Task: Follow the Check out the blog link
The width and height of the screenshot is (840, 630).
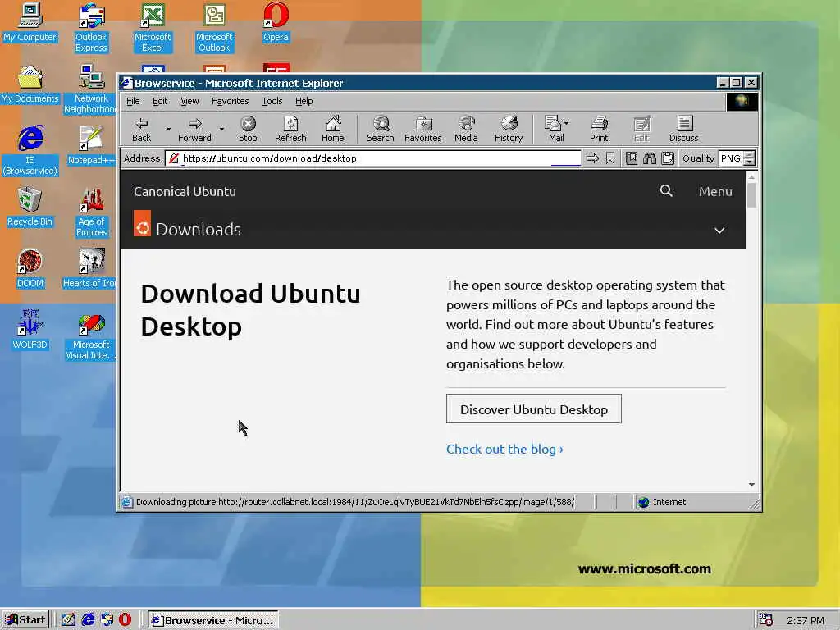Action: 504,449
